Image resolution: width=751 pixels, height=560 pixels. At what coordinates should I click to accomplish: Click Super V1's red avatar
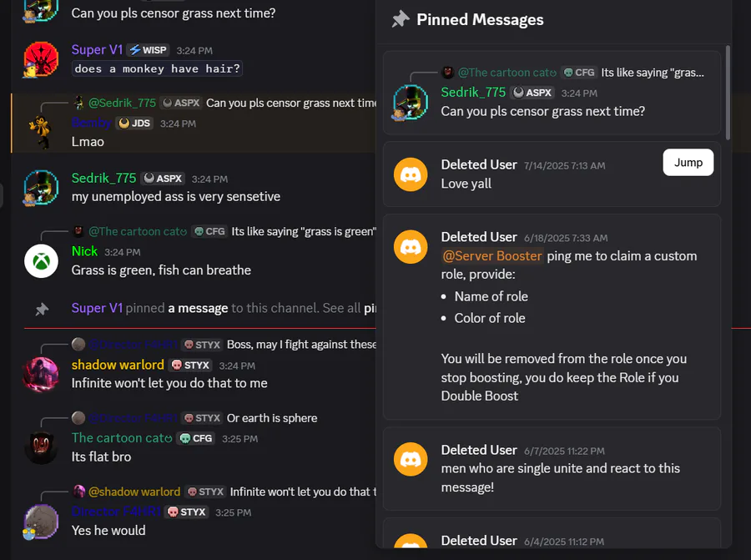coord(41,60)
